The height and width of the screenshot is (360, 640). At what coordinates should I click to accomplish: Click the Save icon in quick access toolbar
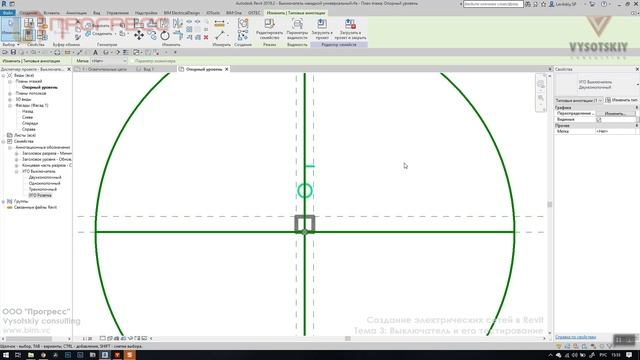(x=13, y=52)
